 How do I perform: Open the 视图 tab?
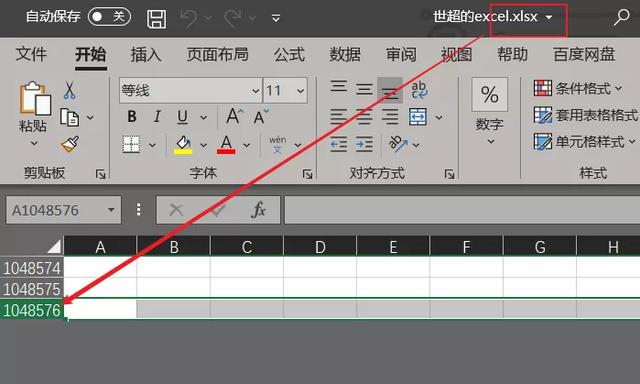coord(457,54)
